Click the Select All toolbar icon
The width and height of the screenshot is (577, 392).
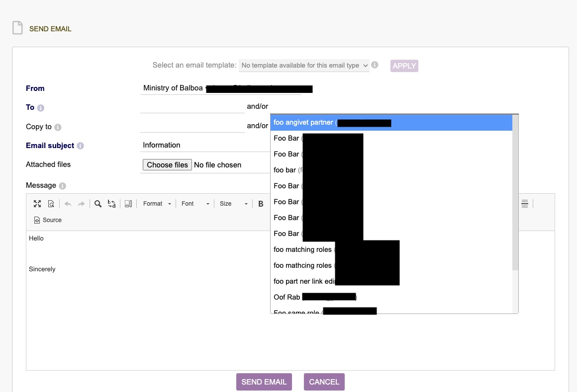pos(128,204)
